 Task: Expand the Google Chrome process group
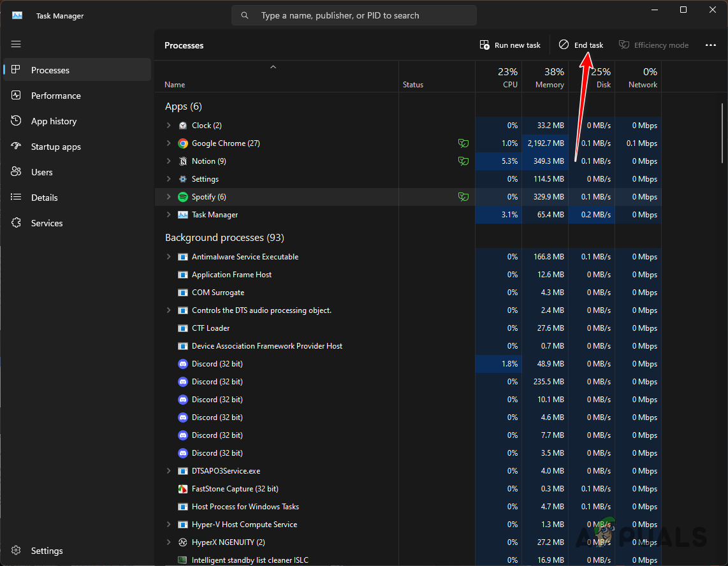[168, 143]
